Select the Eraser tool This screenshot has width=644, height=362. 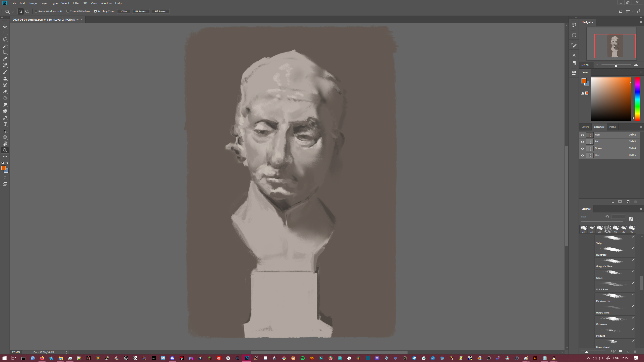(x=5, y=92)
